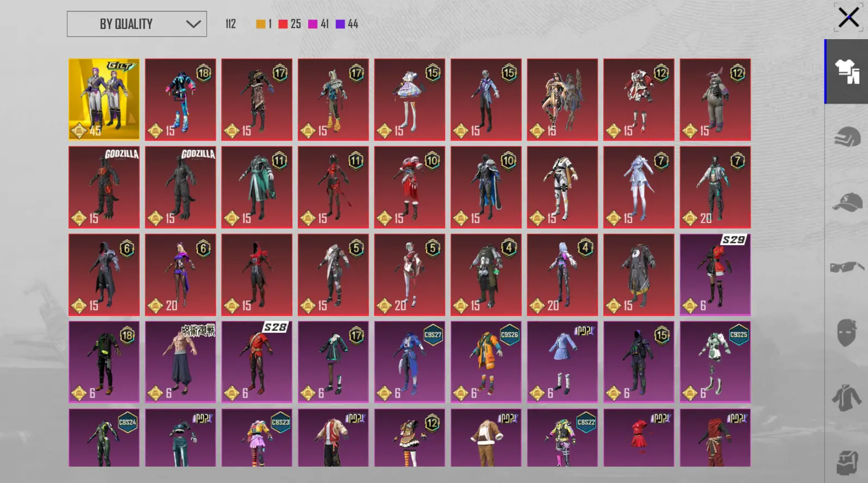
Task: Select the Godzilla outfit with red glow
Action: point(104,187)
